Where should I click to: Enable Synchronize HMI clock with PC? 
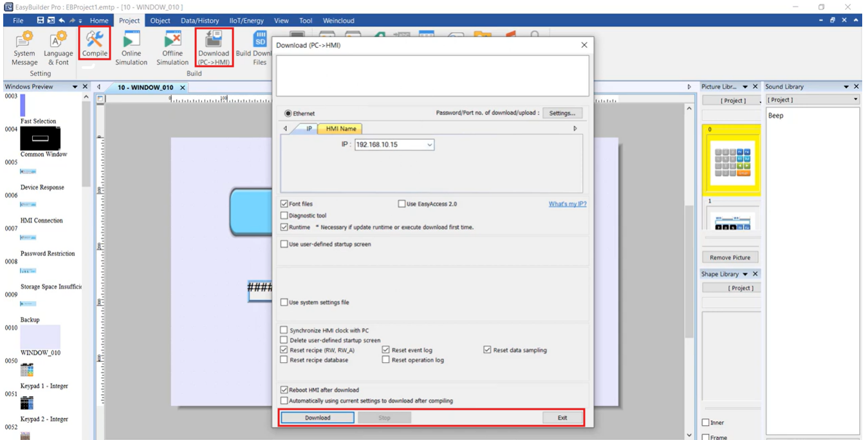(x=284, y=331)
